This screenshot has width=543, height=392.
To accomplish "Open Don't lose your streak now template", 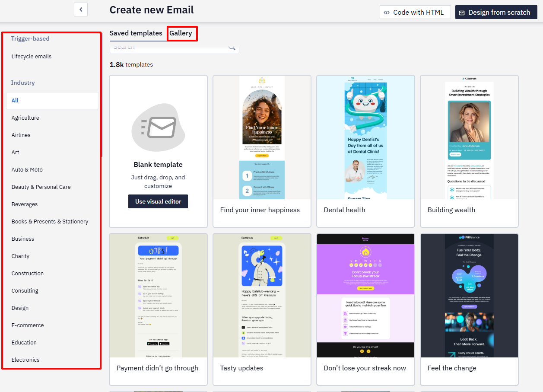I will coord(365,309).
